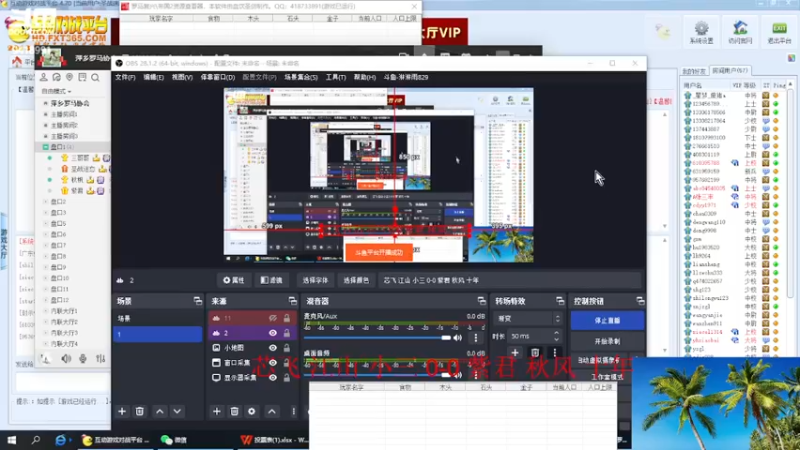Click 选择颜色 button
Image resolution: width=800 pixels, height=450 pixels.
point(356,280)
